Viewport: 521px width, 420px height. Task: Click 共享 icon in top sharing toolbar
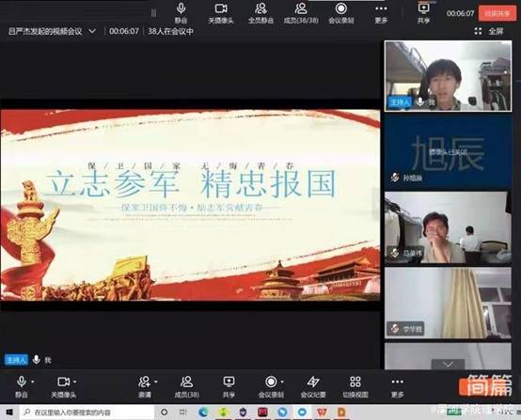point(423,12)
